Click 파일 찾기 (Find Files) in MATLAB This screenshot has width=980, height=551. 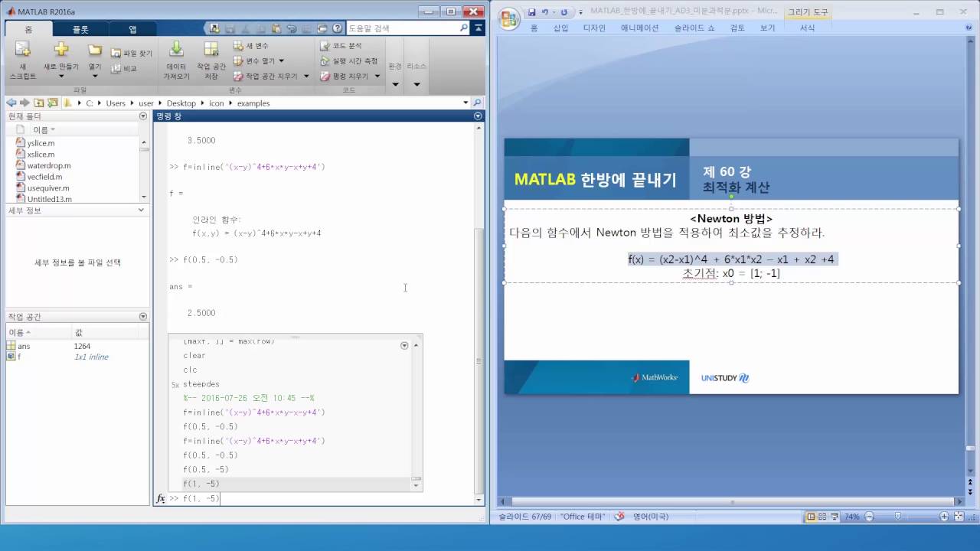coord(132,54)
